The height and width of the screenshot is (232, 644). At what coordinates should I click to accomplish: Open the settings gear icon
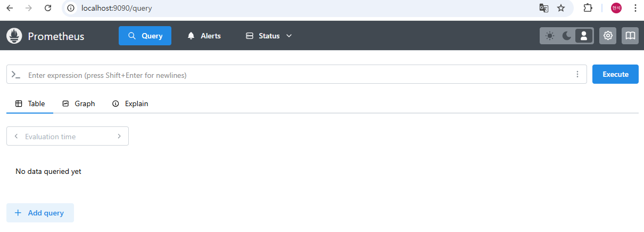click(608, 36)
